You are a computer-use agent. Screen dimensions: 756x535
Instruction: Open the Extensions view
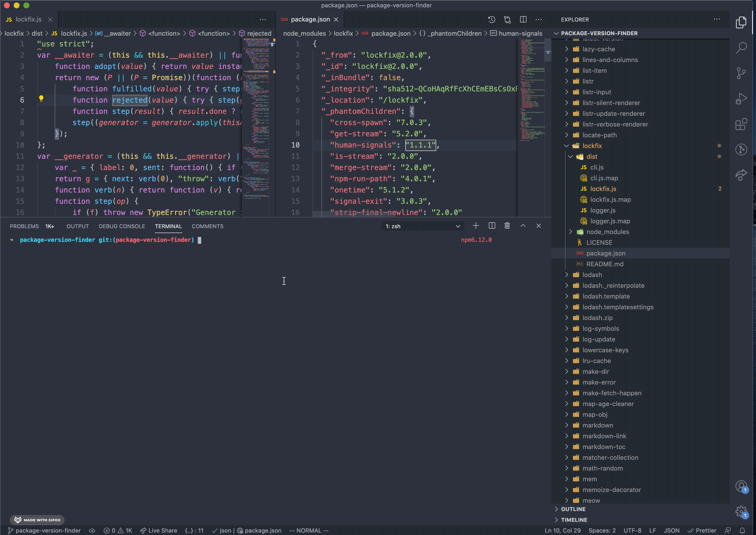point(741,124)
